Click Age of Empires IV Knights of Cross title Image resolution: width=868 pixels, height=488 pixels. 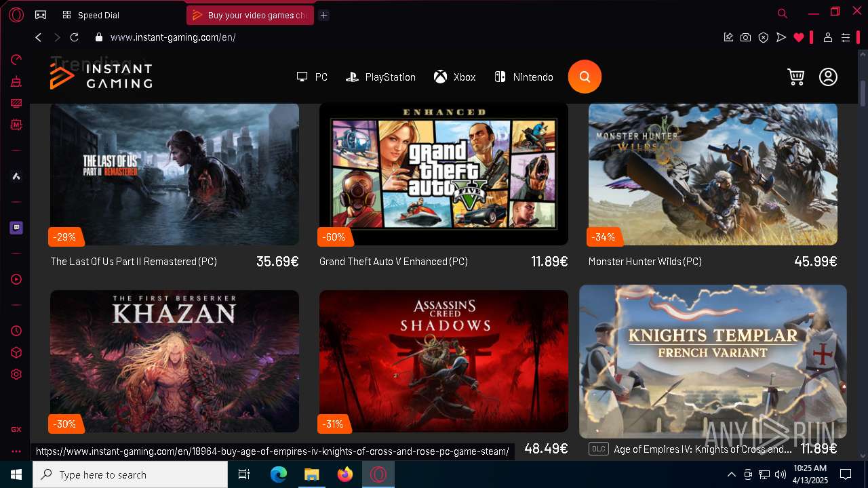click(703, 449)
